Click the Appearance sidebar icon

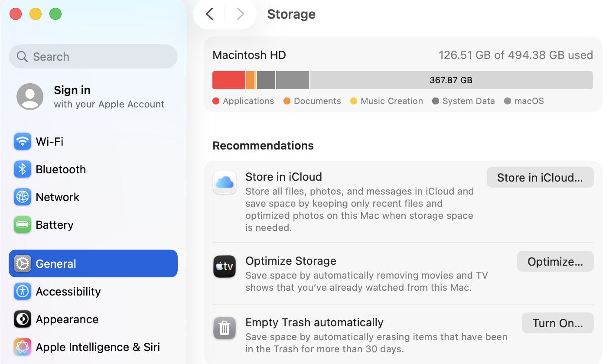[x=22, y=319]
